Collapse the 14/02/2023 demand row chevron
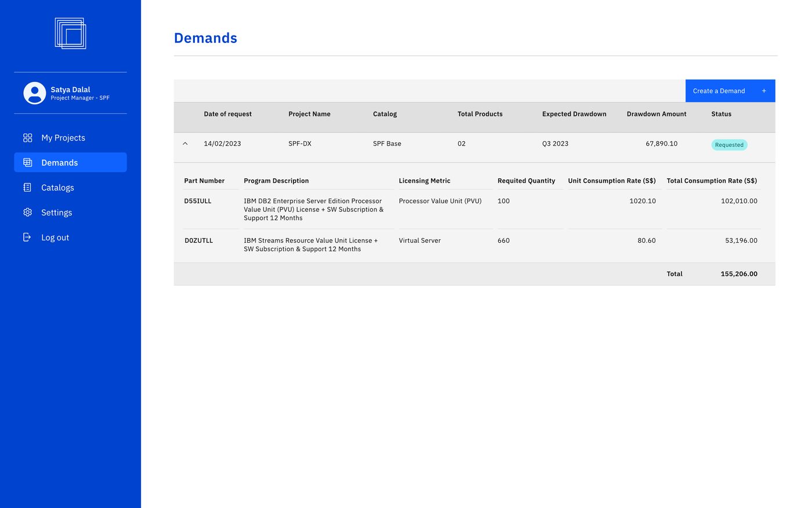812x508 pixels. [185, 143]
